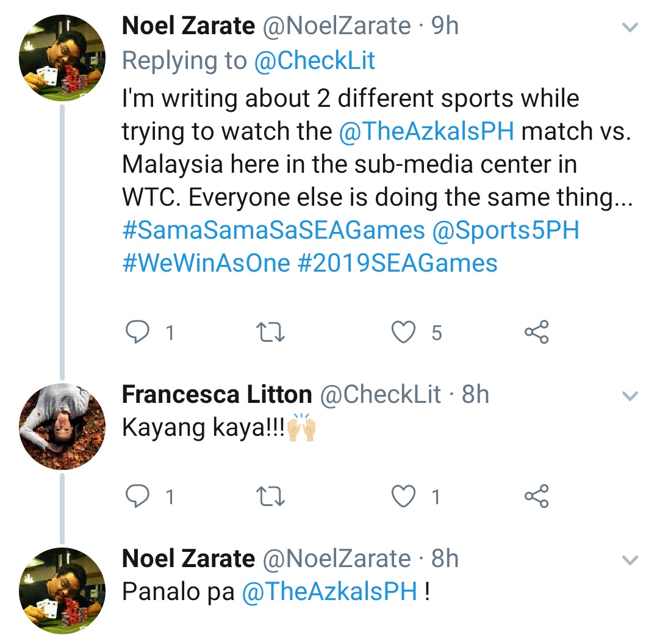View Francesca Litton's profile picture
657x644 pixels.
tap(63, 427)
